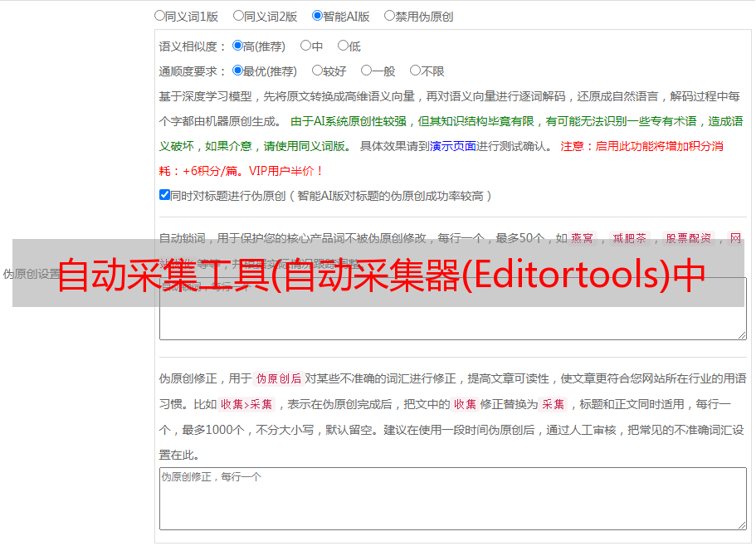Choose 最优(推荐) for 通顺度要求

(x=238, y=71)
